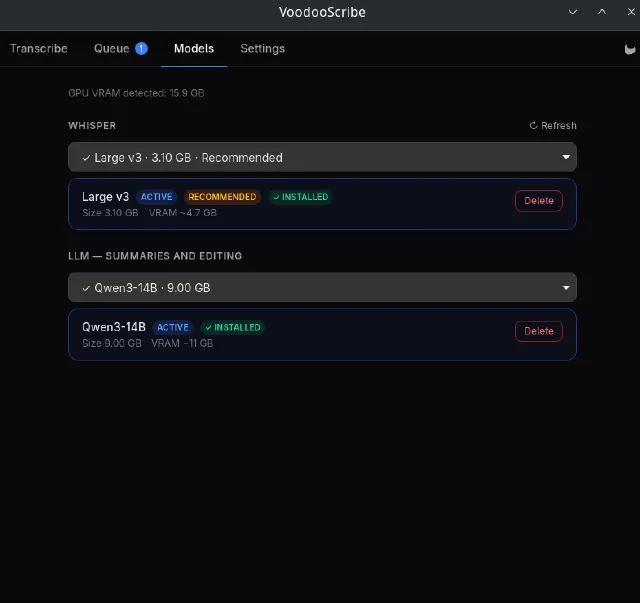Select the Models tab

194,49
